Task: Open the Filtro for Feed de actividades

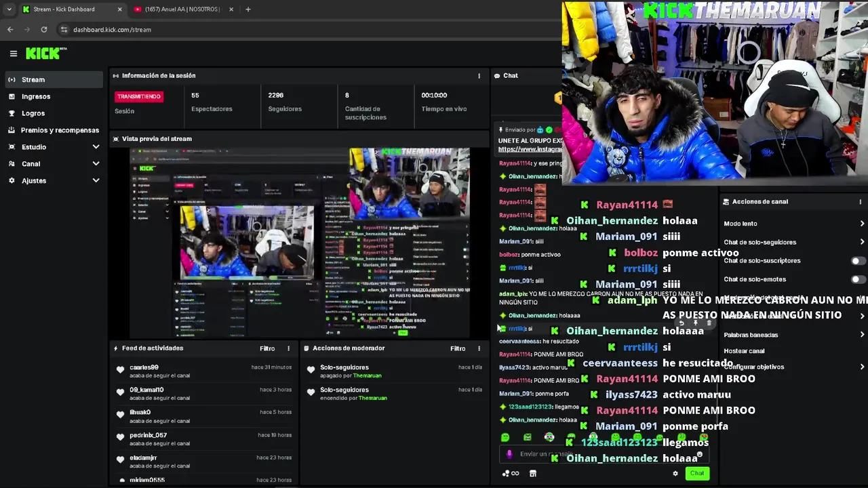Action: [267, 348]
